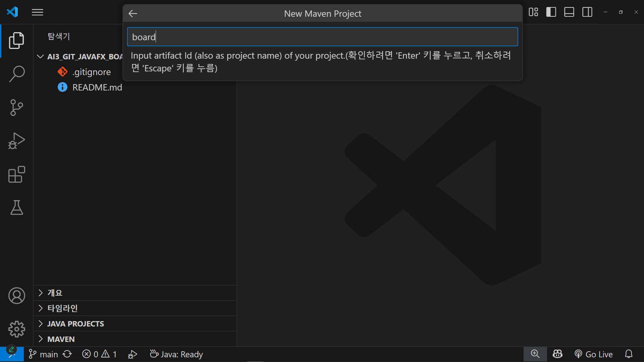
Task: Click the 탐색기 explorer title
Action: (59, 36)
